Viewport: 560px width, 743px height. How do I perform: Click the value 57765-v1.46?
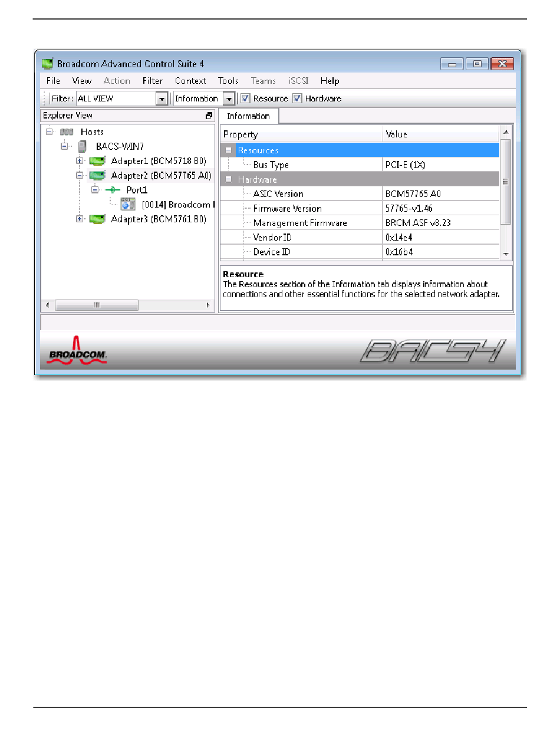(408, 208)
